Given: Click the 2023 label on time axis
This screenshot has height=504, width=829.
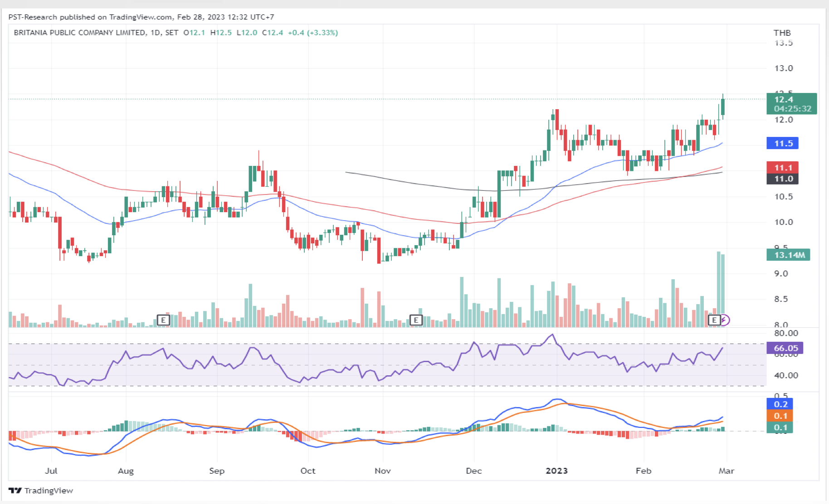Looking at the screenshot, I should pyautogui.click(x=556, y=470).
